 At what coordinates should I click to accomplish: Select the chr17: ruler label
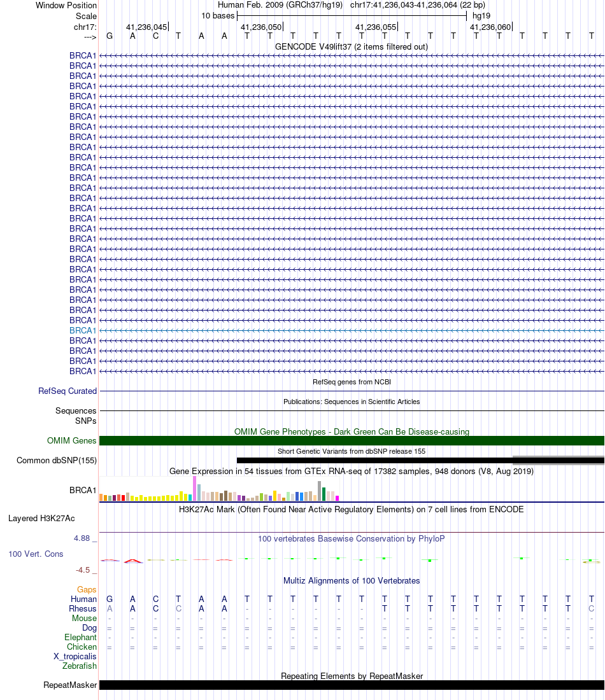[85, 27]
